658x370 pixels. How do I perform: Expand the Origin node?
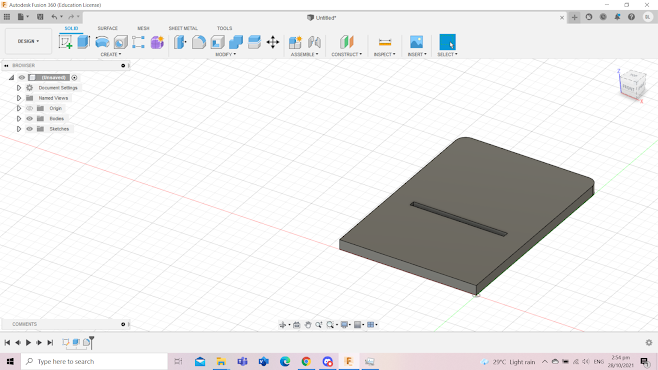18,108
